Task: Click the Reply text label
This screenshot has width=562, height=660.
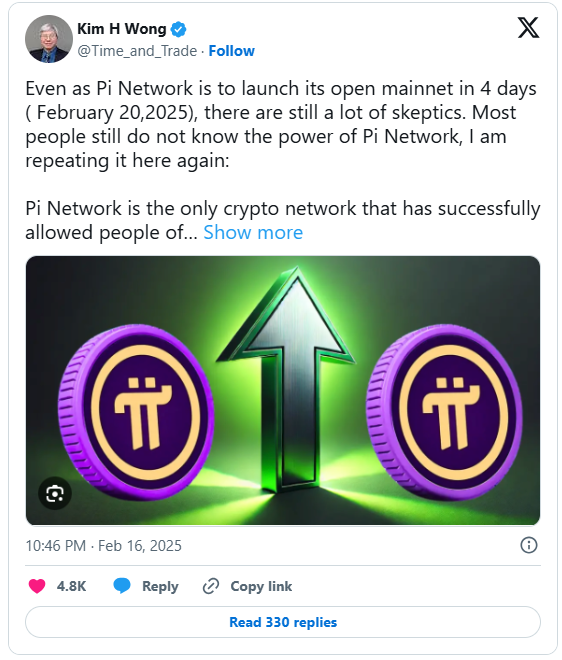Action: click(x=160, y=586)
